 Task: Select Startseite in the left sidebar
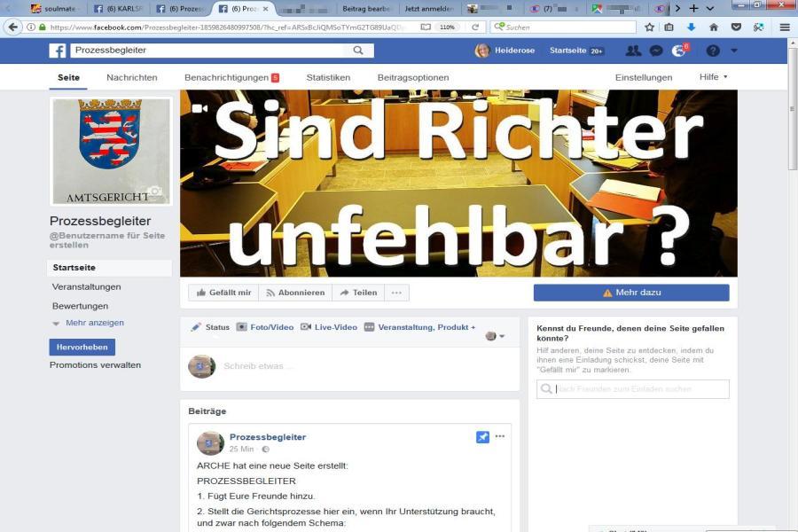click(x=109, y=267)
